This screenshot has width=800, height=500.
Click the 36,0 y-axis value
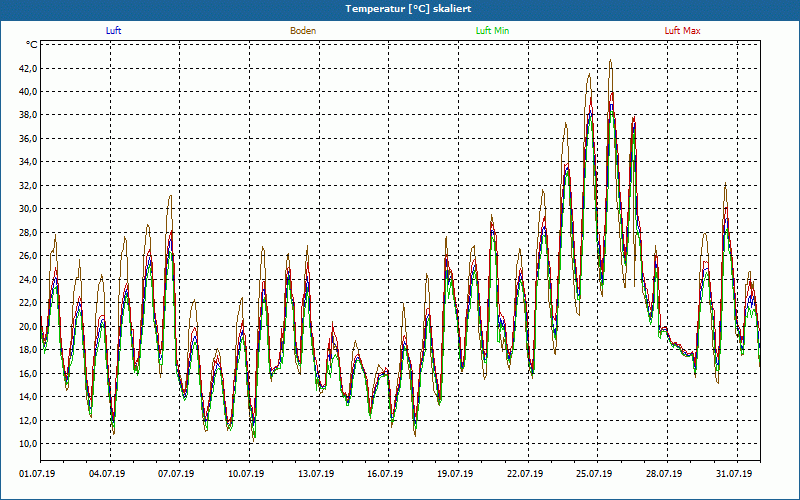[x=28, y=139]
